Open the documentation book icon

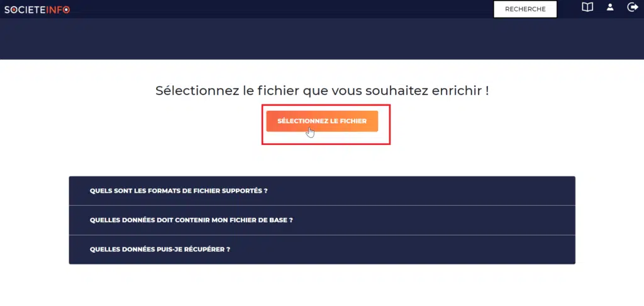pos(587,8)
